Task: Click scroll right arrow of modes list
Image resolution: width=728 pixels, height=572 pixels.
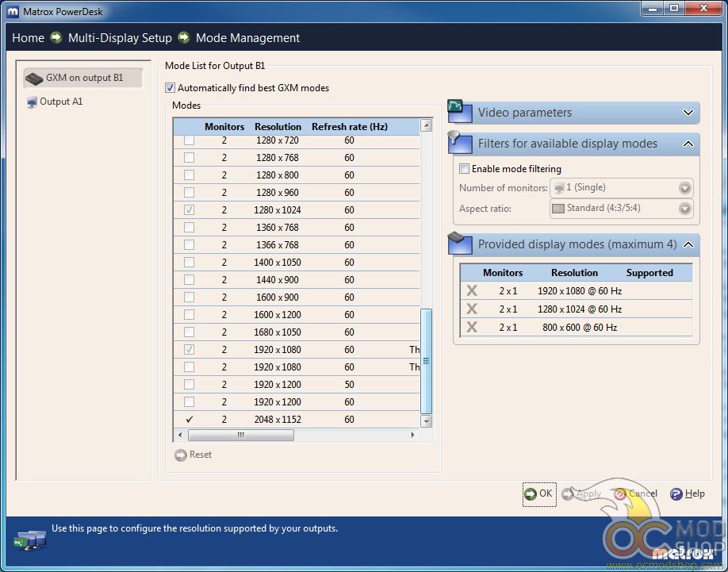Action: [x=412, y=435]
